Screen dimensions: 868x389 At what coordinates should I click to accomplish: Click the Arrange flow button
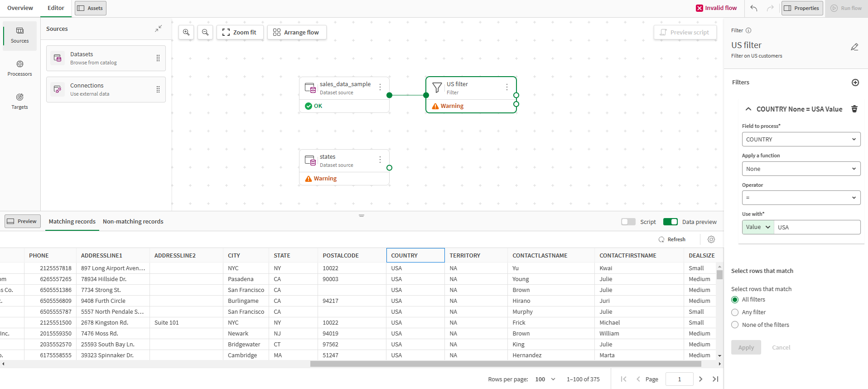click(297, 32)
